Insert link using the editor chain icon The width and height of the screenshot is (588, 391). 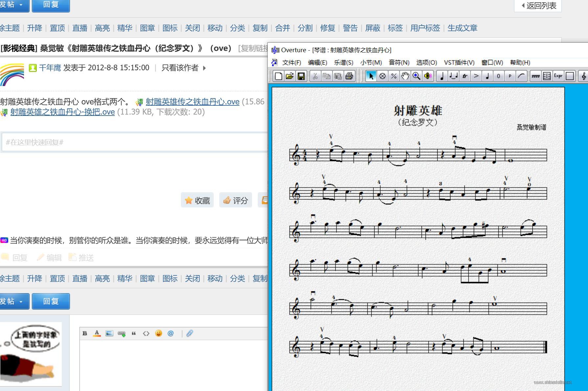[x=122, y=334]
